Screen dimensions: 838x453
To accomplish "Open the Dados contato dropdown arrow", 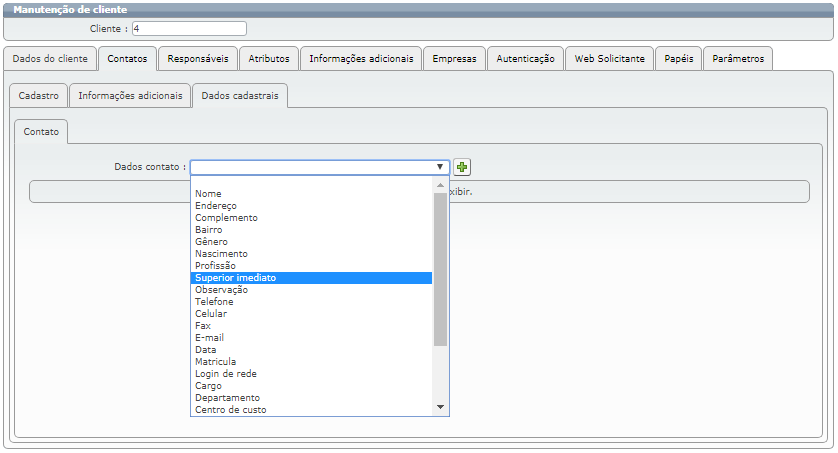I will tap(440, 167).
